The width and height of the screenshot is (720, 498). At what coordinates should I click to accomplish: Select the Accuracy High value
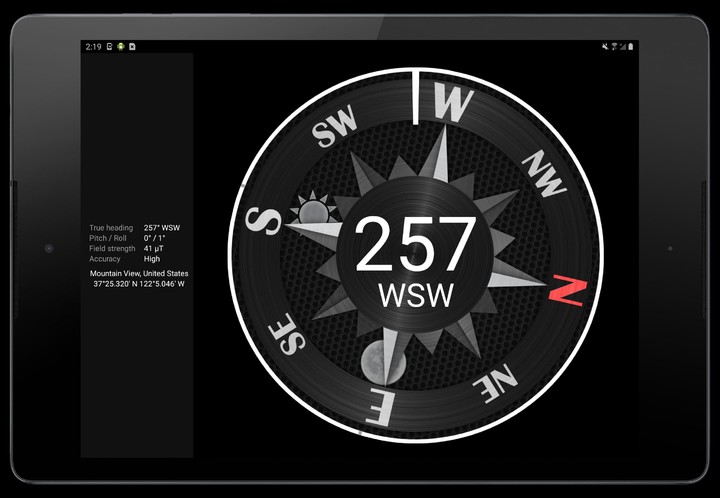tap(152, 259)
